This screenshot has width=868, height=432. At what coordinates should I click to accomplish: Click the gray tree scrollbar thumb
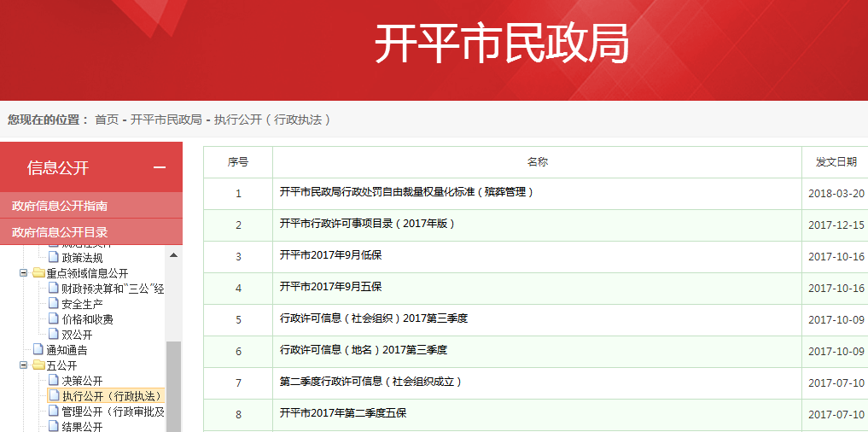tap(174, 387)
